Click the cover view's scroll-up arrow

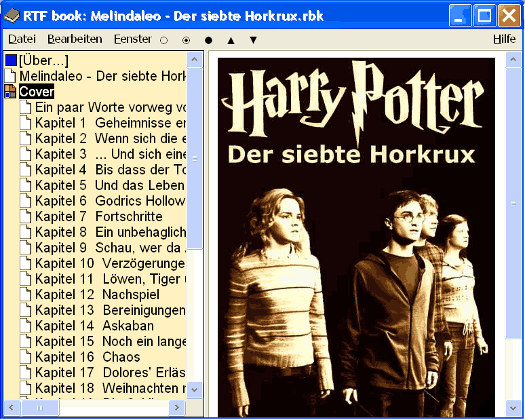513,60
